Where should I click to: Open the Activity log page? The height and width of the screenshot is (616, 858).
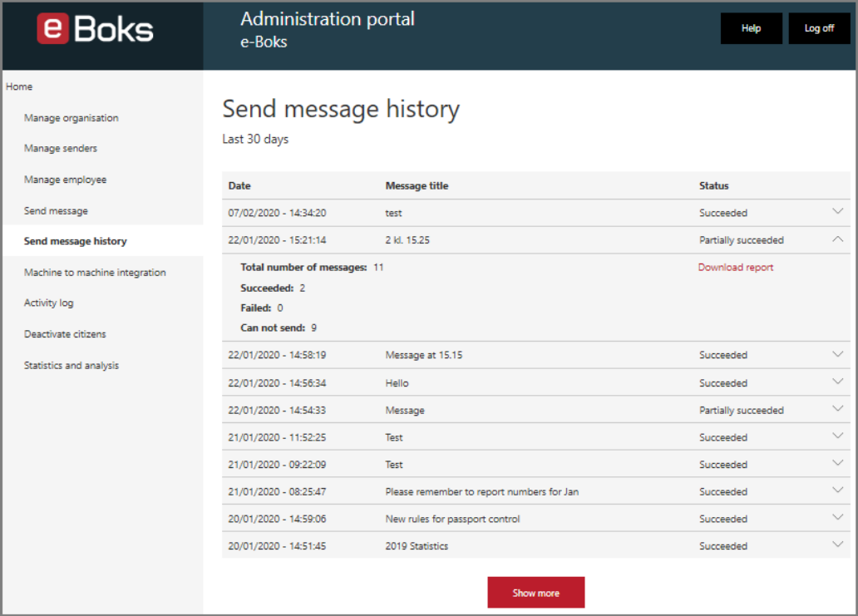(49, 303)
